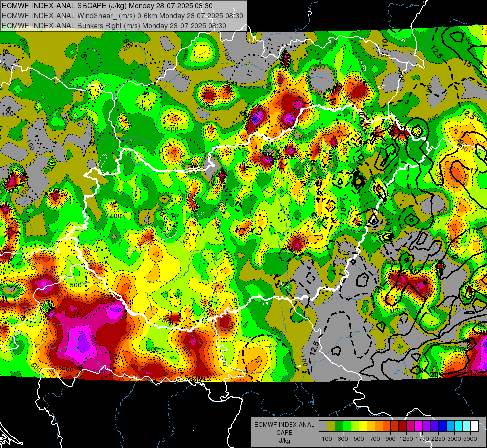The width and height of the screenshot is (487, 448).
Task: Select the gray legend swatch below 100
Action: (323, 426)
